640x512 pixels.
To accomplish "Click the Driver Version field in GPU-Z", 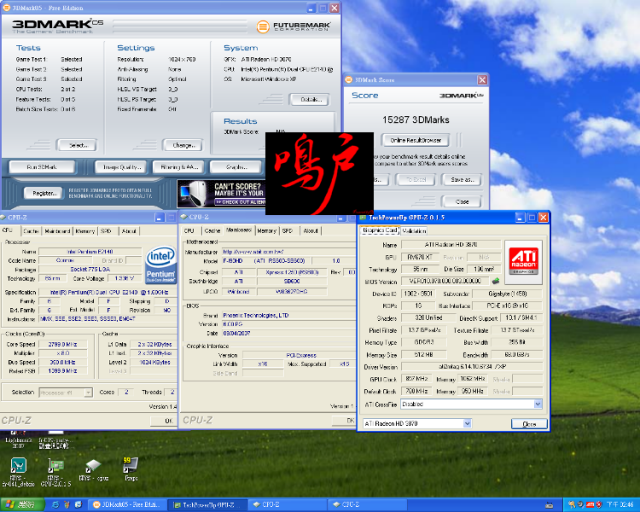I will coord(472,367).
